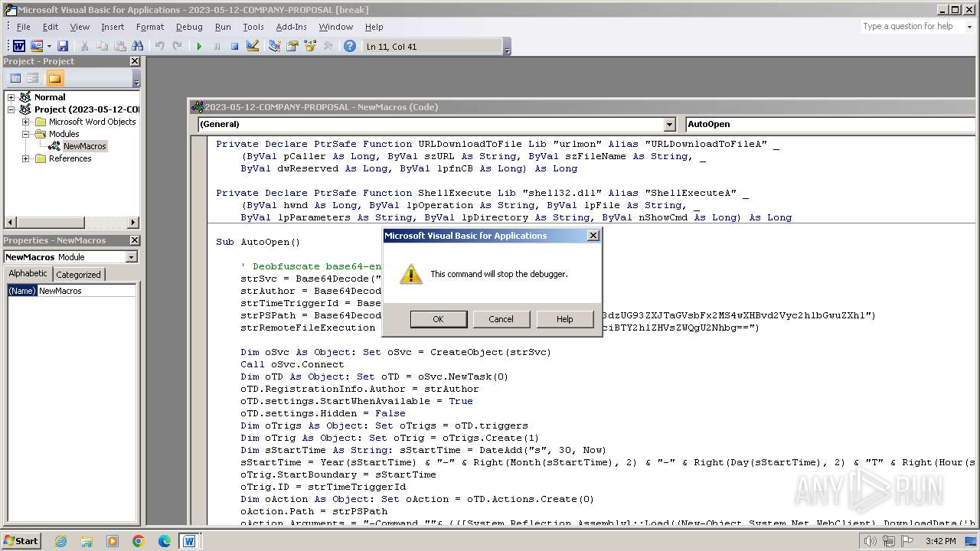Viewport: 980px width, 551px height.
Task: Click View Code icon in Project panel
Action: click(15, 78)
